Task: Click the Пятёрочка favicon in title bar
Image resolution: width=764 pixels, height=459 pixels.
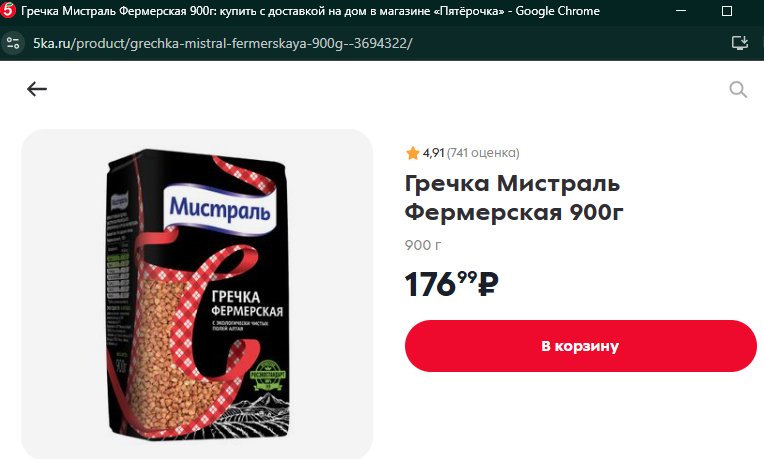Action: point(8,11)
